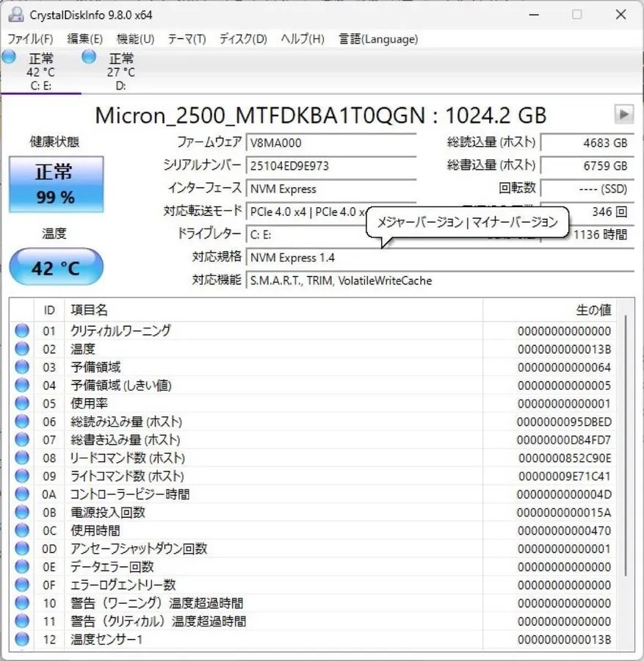
Task: Click the serial number field 25104ED9E973
Action: [331, 166]
